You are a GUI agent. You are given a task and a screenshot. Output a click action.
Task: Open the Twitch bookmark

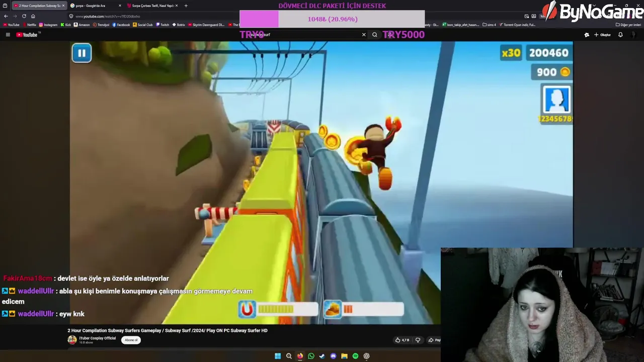coord(163,25)
